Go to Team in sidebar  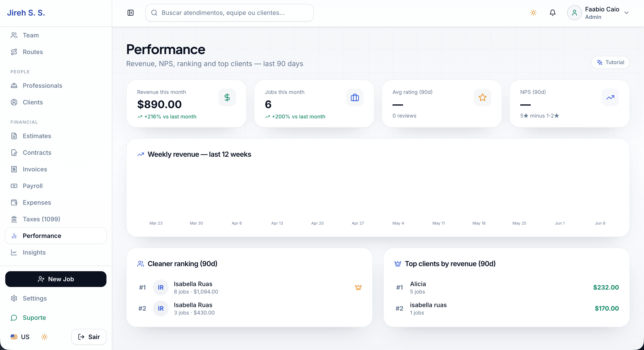click(56, 35)
